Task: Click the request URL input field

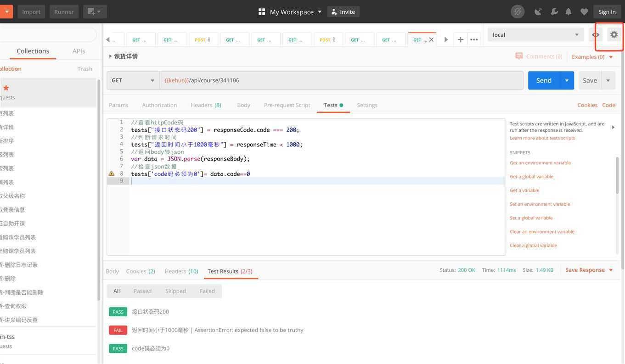Action: (341, 80)
